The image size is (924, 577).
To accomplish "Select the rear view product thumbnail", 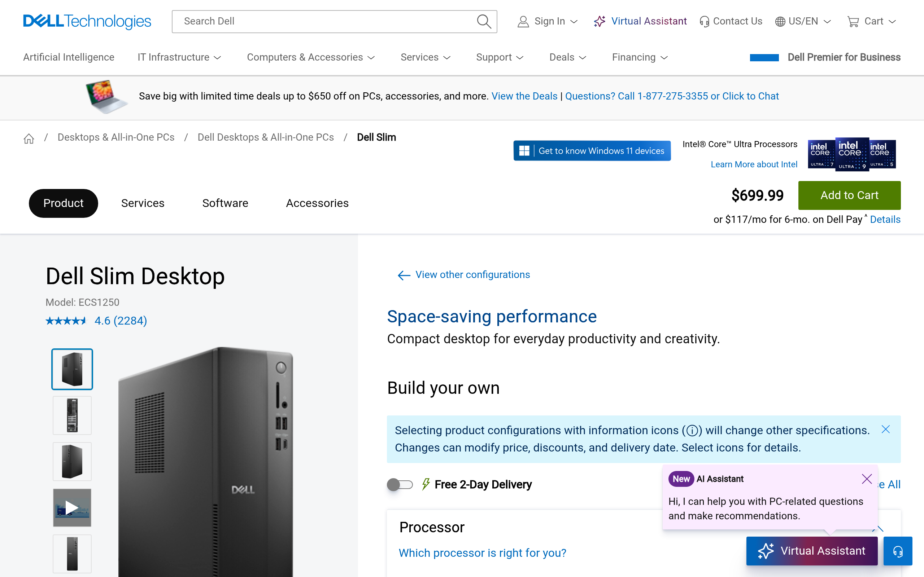I will coord(72,415).
